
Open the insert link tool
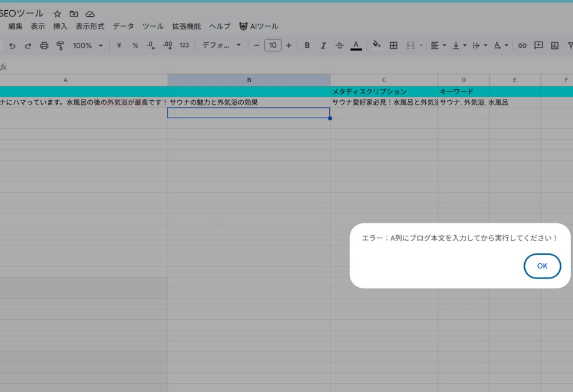tap(522, 45)
